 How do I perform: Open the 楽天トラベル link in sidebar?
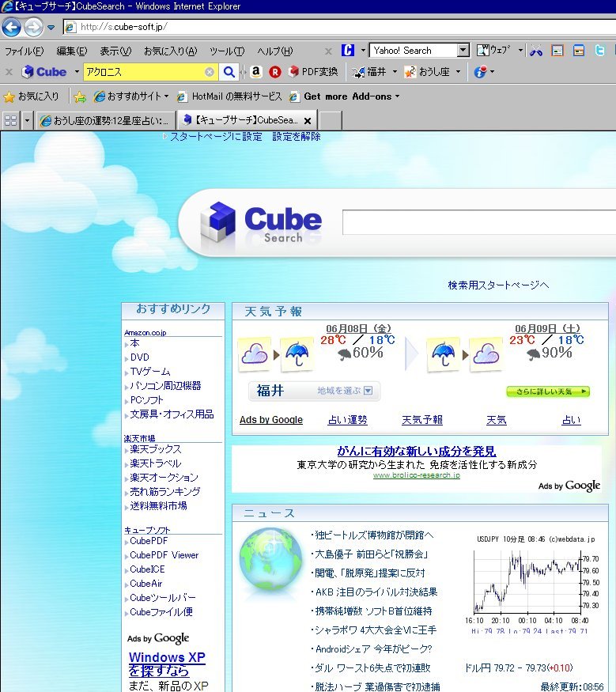156,463
